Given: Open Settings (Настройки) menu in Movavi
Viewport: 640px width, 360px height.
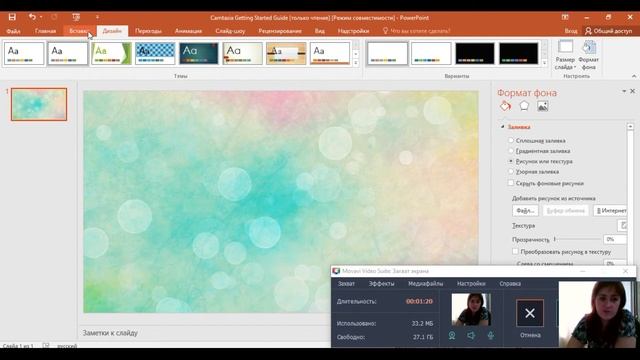Looking at the screenshot, I should click(471, 284).
